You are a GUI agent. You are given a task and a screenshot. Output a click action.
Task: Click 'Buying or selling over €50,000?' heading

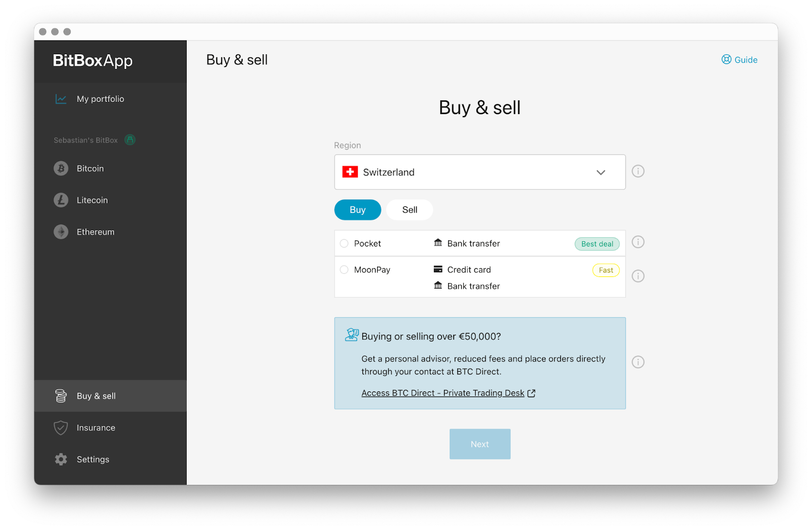coord(431,336)
